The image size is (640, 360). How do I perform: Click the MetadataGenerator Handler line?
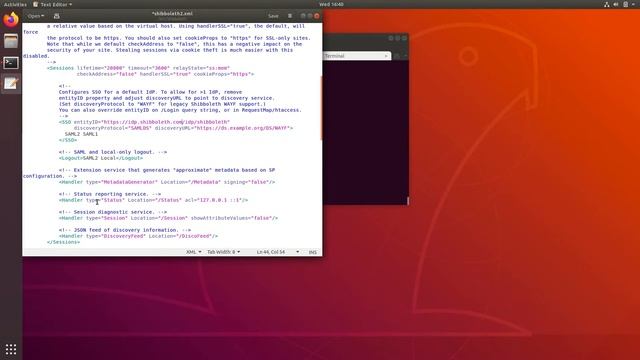coord(167,182)
